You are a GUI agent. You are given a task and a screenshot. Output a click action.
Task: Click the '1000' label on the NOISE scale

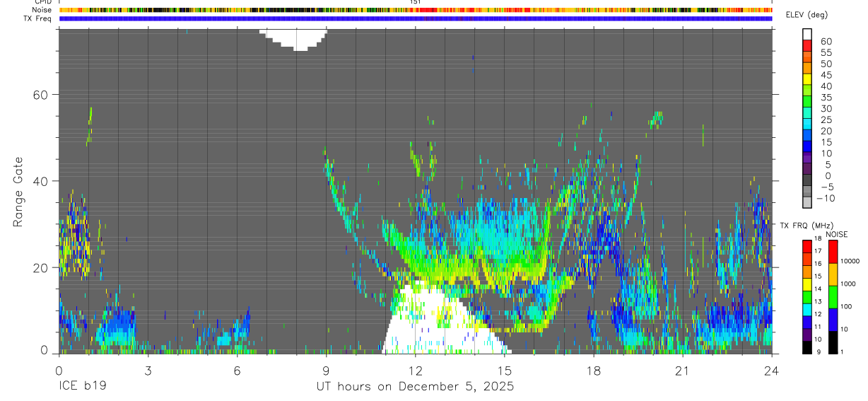[849, 284]
